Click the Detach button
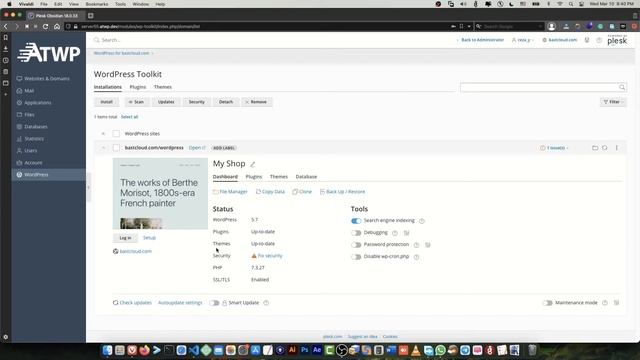 tap(226, 102)
